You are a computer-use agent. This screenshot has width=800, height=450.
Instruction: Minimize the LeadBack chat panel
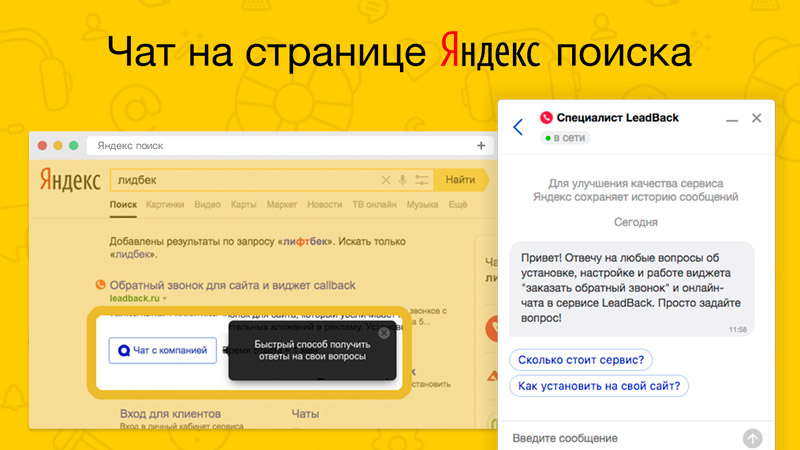click(732, 120)
